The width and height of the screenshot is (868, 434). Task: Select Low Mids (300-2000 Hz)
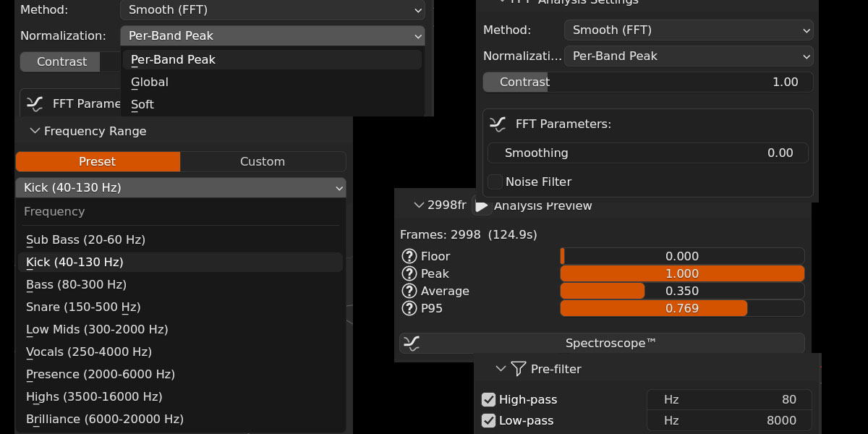tap(181, 329)
